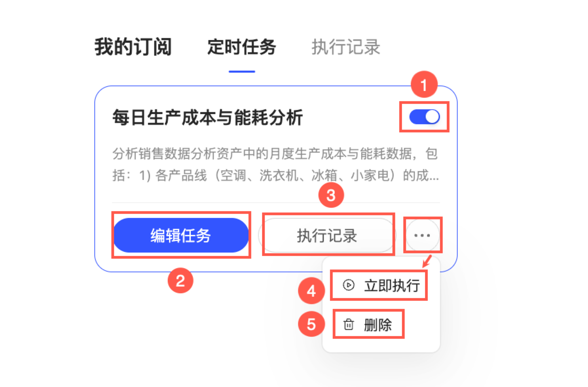This screenshot has width=588, height=387.
Task: Choose 立即执行 from the popup menu
Action: [379, 285]
